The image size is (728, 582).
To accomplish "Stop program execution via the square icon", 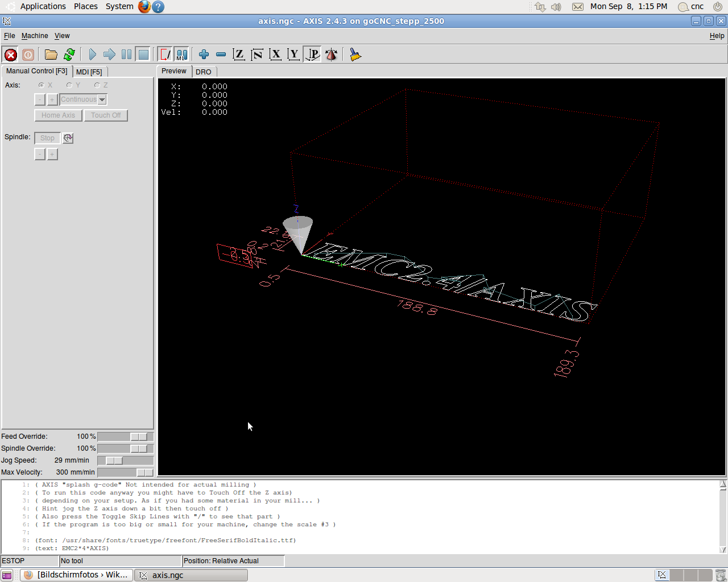I will click(143, 55).
